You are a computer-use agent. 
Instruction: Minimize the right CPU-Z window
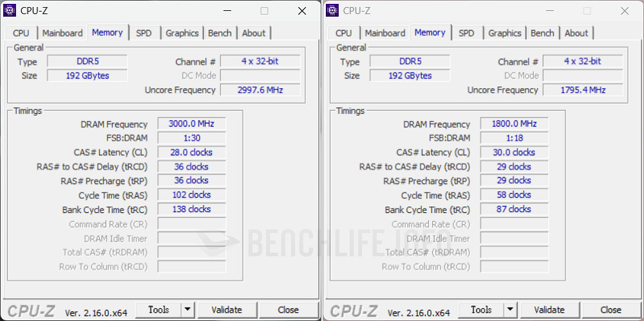(x=549, y=11)
